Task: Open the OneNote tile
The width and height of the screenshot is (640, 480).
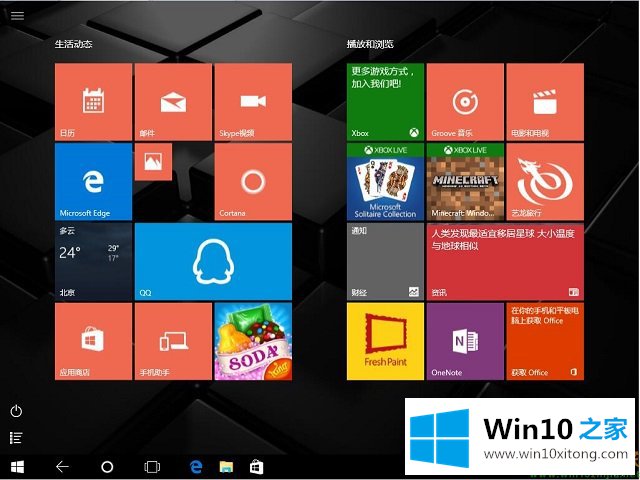Action: click(465, 341)
